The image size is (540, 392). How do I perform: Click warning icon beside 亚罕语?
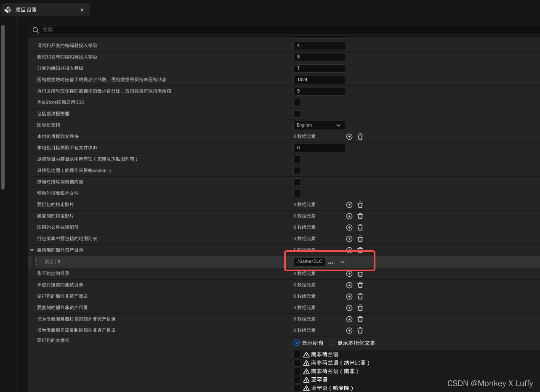pos(306,380)
